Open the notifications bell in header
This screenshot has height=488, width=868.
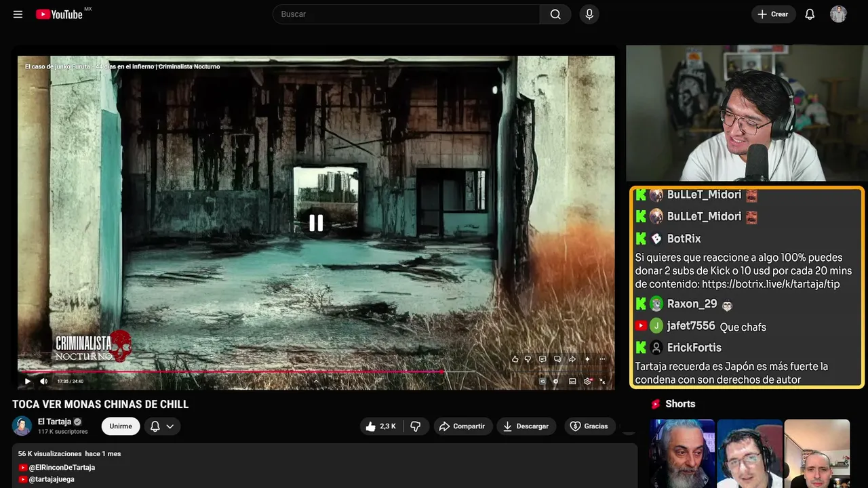(x=810, y=14)
